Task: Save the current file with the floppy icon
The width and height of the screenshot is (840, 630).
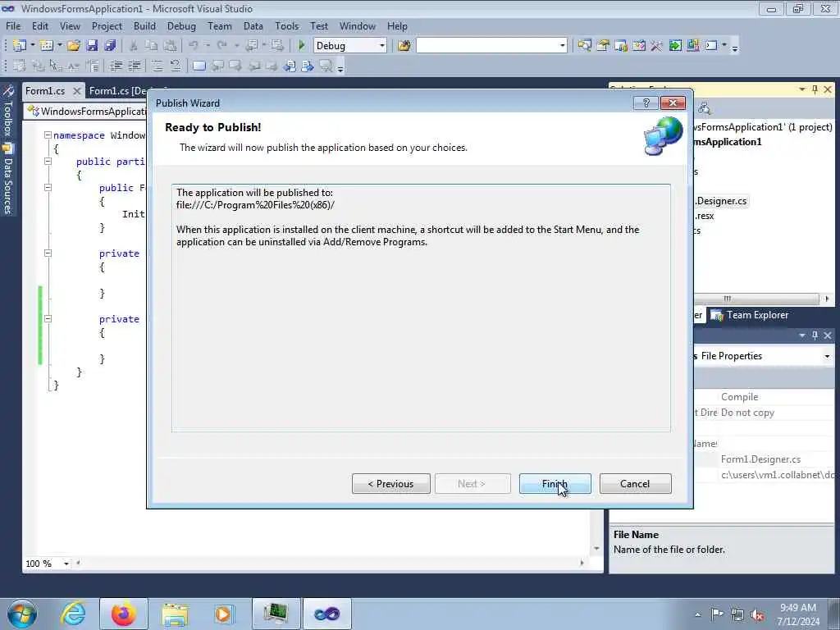Action: tap(92, 46)
